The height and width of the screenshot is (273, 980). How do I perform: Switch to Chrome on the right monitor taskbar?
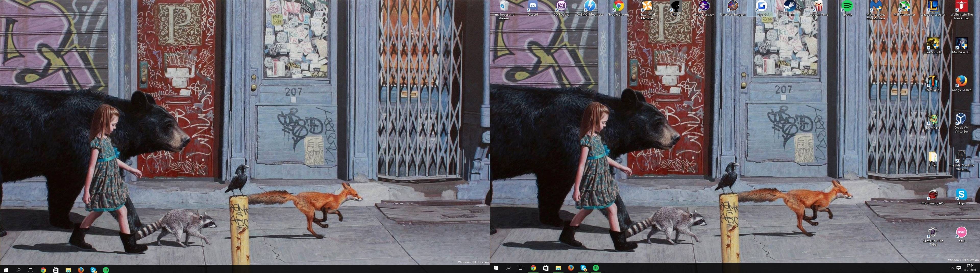(x=533, y=268)
